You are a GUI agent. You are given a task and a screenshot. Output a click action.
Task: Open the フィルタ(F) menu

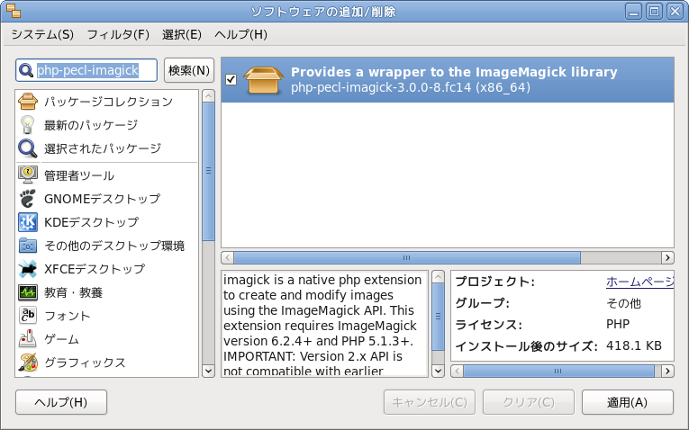118,34
